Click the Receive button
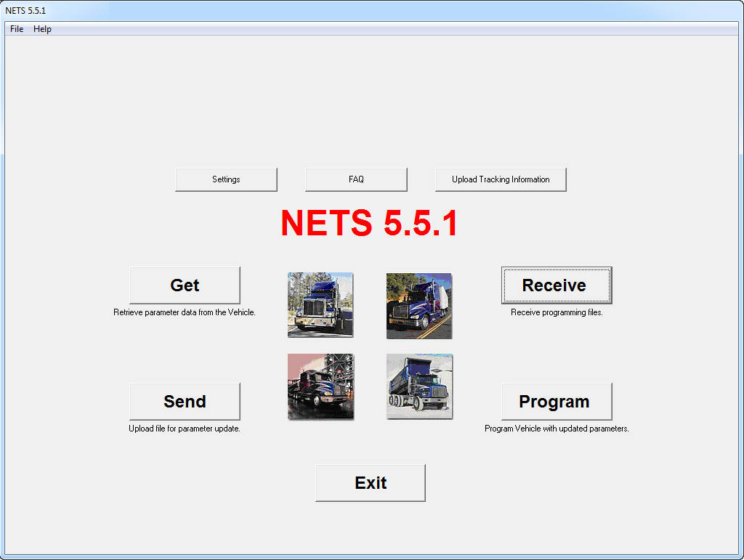Image resolution: width=744 pixels, height=560 pixels. 557,285
